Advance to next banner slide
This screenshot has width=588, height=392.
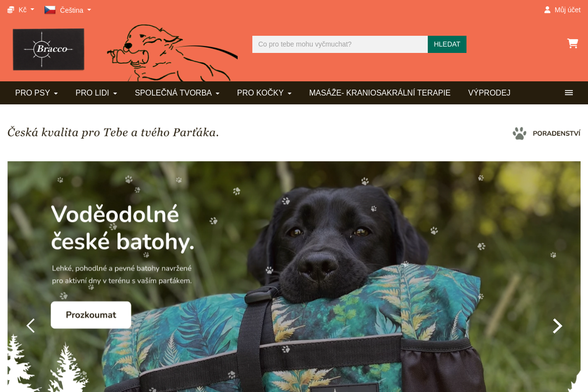(557, 326)
